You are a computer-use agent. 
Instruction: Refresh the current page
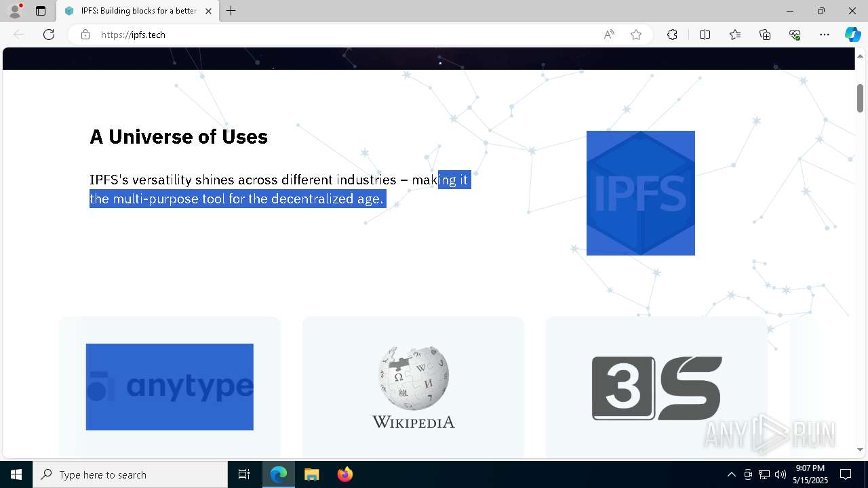click(x=49, y=35)
